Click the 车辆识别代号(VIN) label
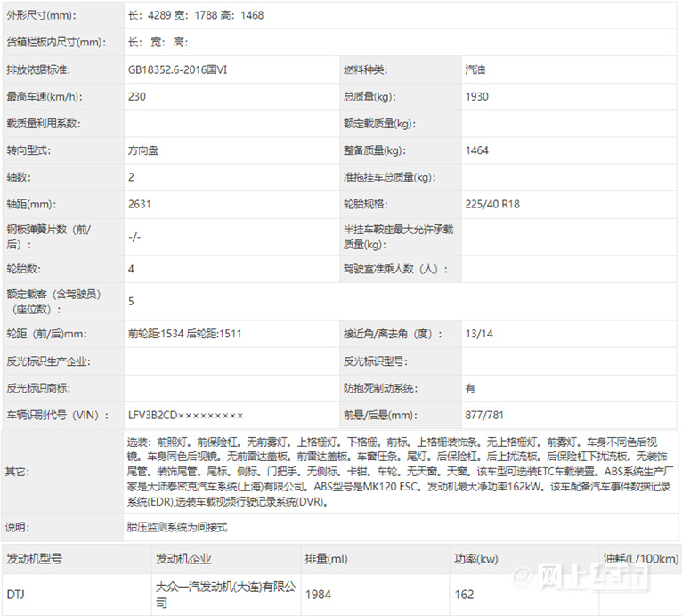The width and height of the screenshot is (682, 616). coord(58,415)
